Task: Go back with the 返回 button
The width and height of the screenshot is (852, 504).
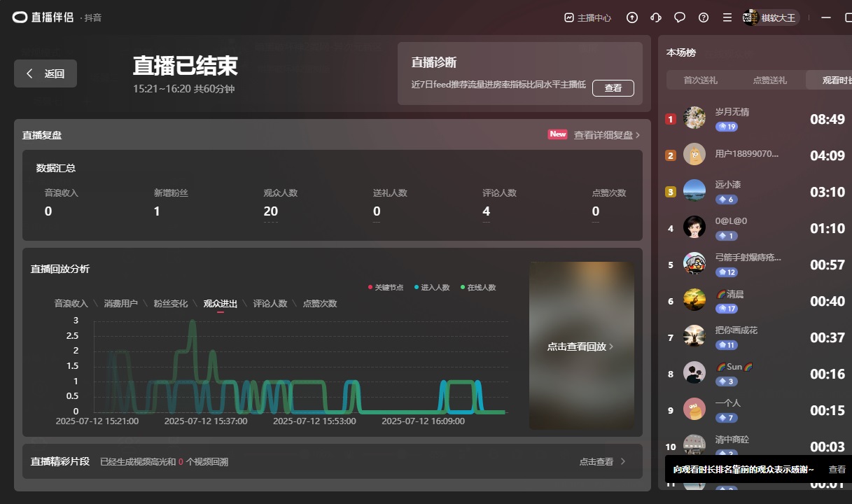Action: coord(46,73)
